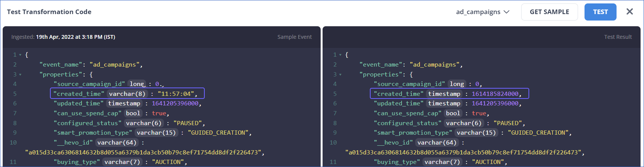Click "event_name" key in Sample Event

click(61, 65)
